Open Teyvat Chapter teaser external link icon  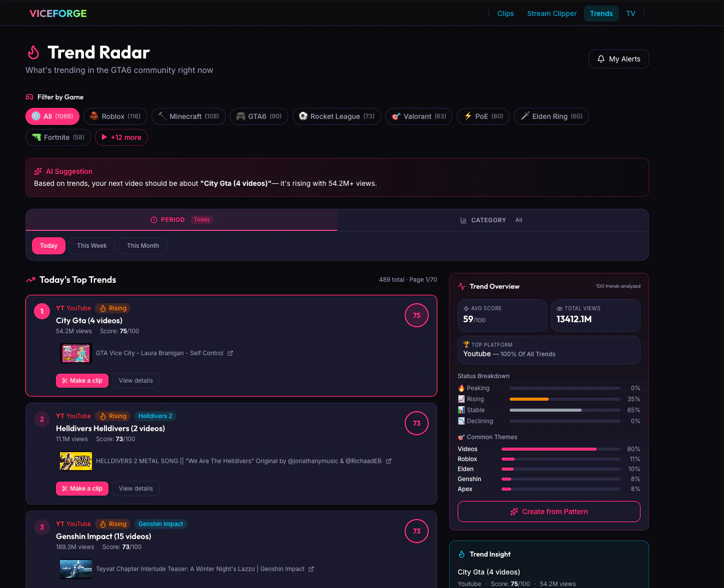(x=311, y=569)
